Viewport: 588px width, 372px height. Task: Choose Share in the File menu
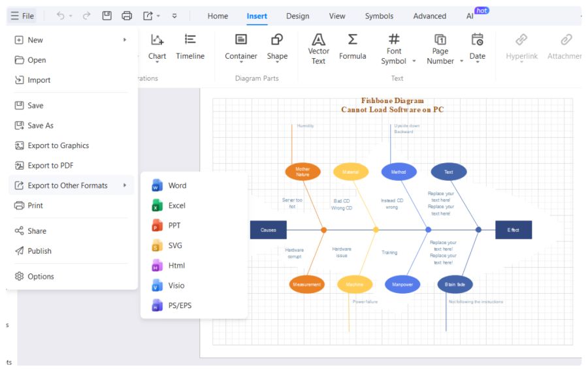(71, 231)
